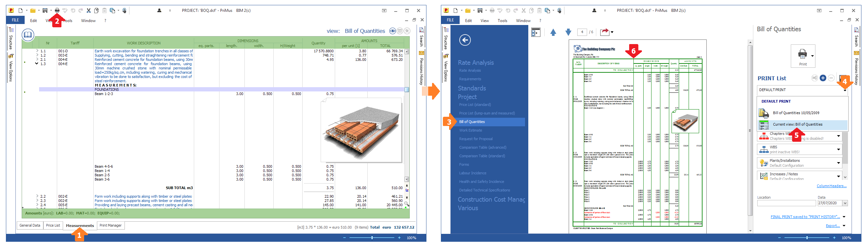Open Revisions History panel in left window
Image resolution: width=868 pixels, height=248 pixels.
[x=421, y=67]
